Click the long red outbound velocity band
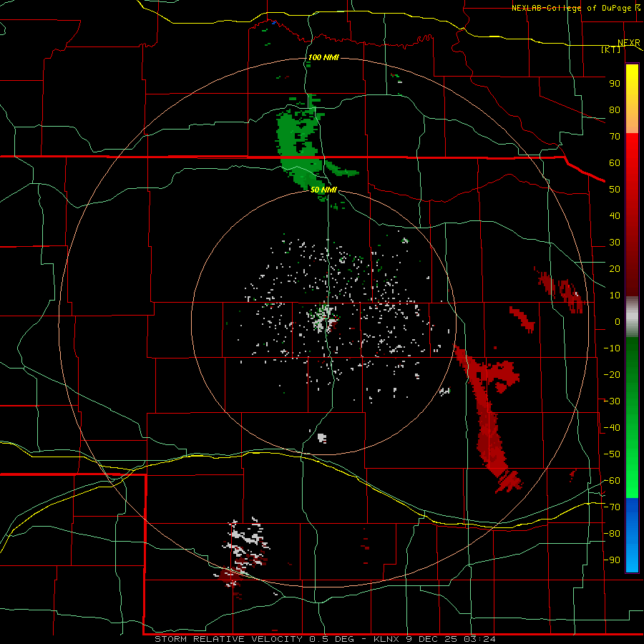 pyautogui.click(x=489, y=419)
